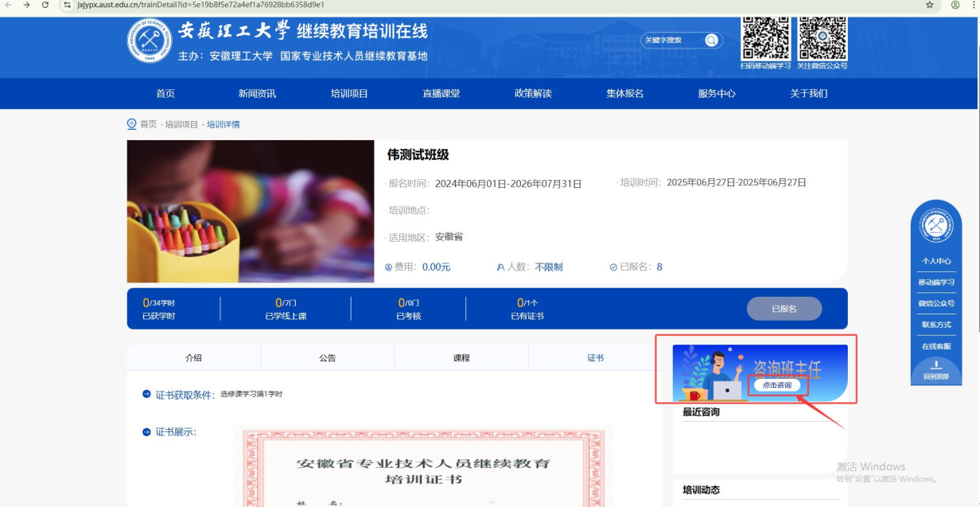980x507 pixels.
Task: Click the round logo on floating sidebar
Action: (x=936, y=227)
